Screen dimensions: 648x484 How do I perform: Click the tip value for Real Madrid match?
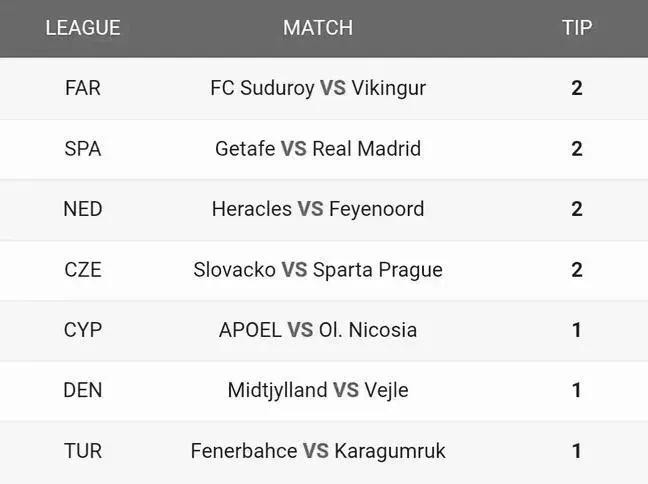(x=577, y=149)
